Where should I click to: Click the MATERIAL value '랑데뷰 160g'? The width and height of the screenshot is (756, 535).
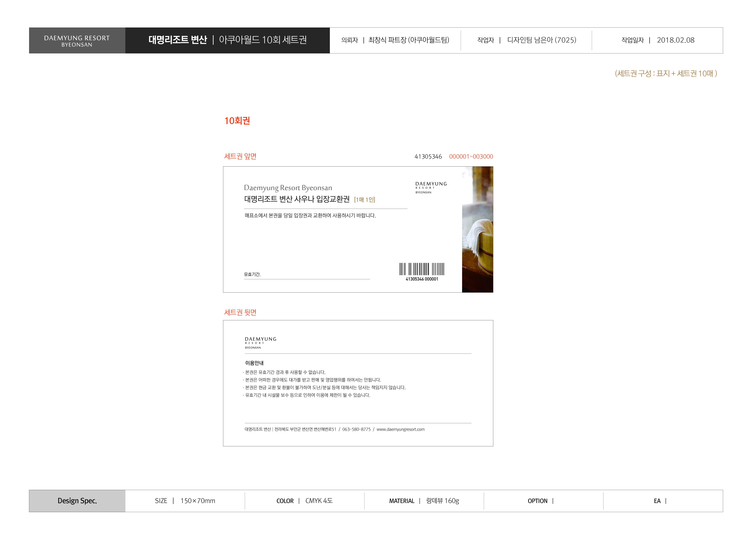(442, 501)
